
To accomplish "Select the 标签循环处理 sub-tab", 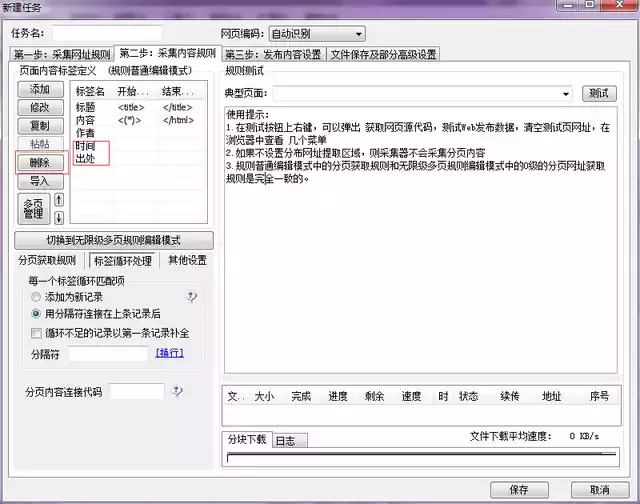I will coord(123,260).
